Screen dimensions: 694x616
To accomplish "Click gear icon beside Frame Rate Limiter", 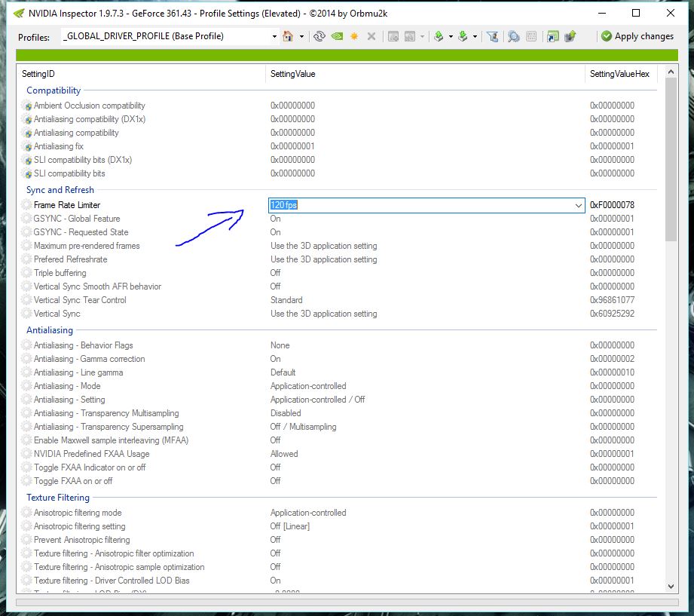I will pos(27,205).
